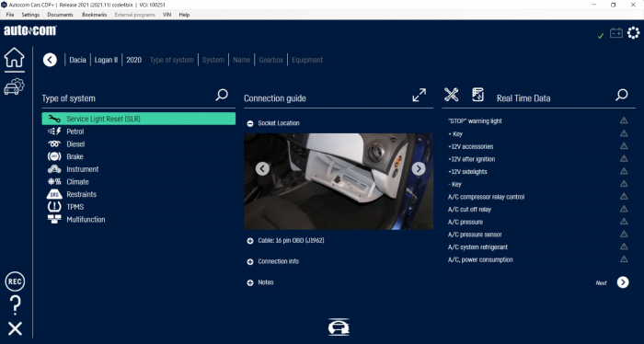Click warning triangle for +12V sidelights
The width and height of the screenshot is (644, 344).
click(x=624, y=171)
